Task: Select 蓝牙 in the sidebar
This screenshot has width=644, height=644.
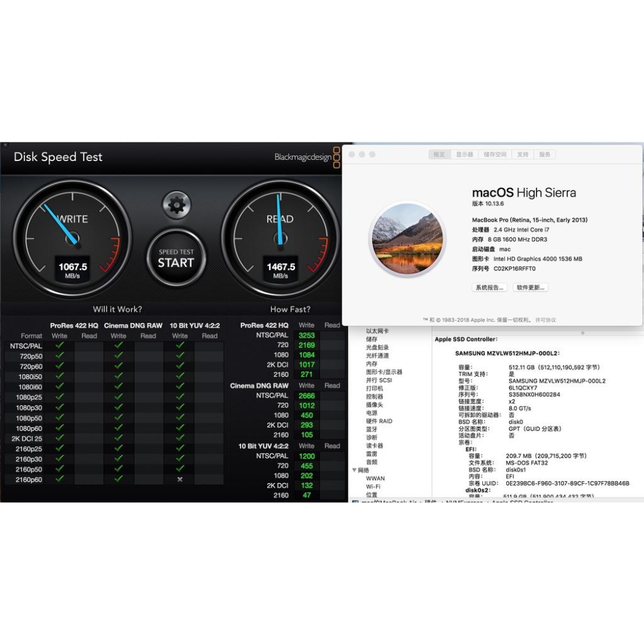Action: click(x=372, y=430)
